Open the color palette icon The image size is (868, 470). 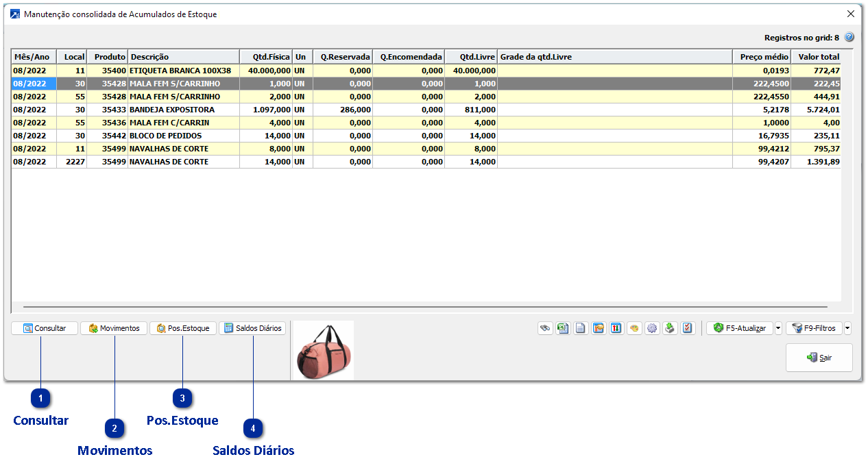pos(634,328)
